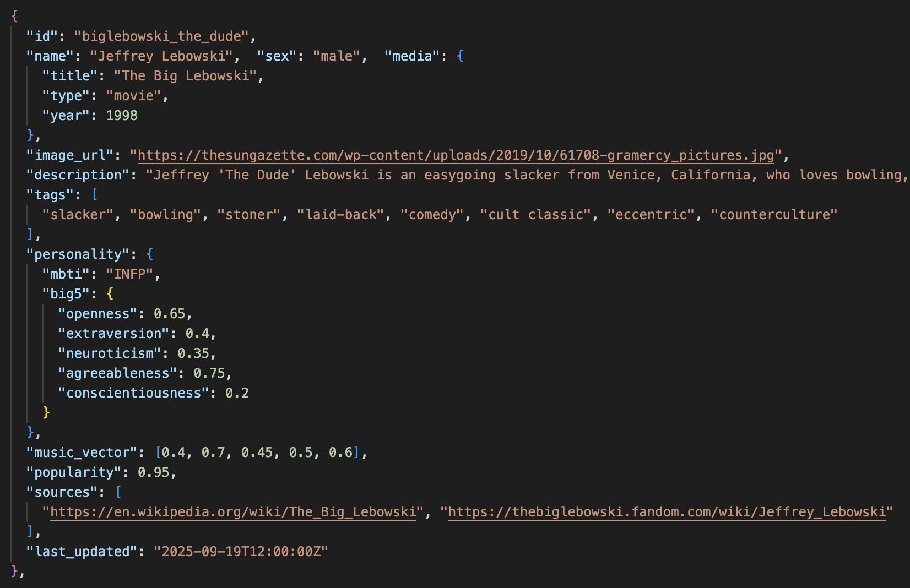Click the "counterculture" tag string

tap(773, 215)
